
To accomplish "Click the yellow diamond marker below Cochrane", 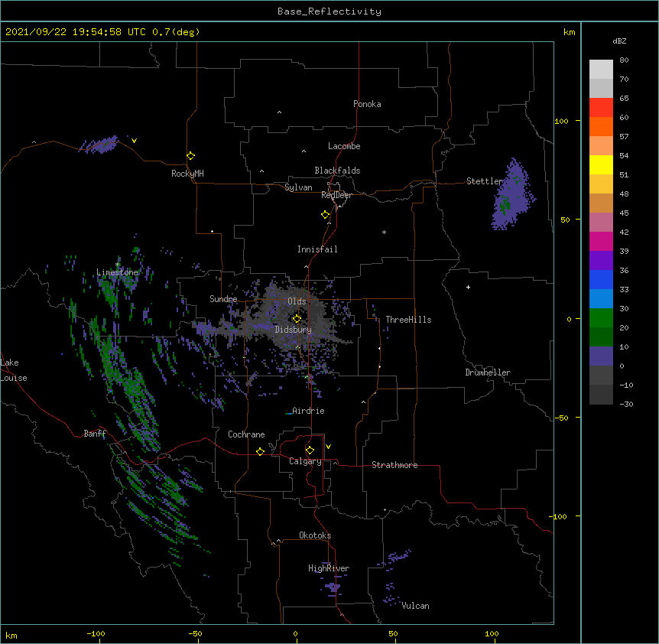I will [260, 451].
